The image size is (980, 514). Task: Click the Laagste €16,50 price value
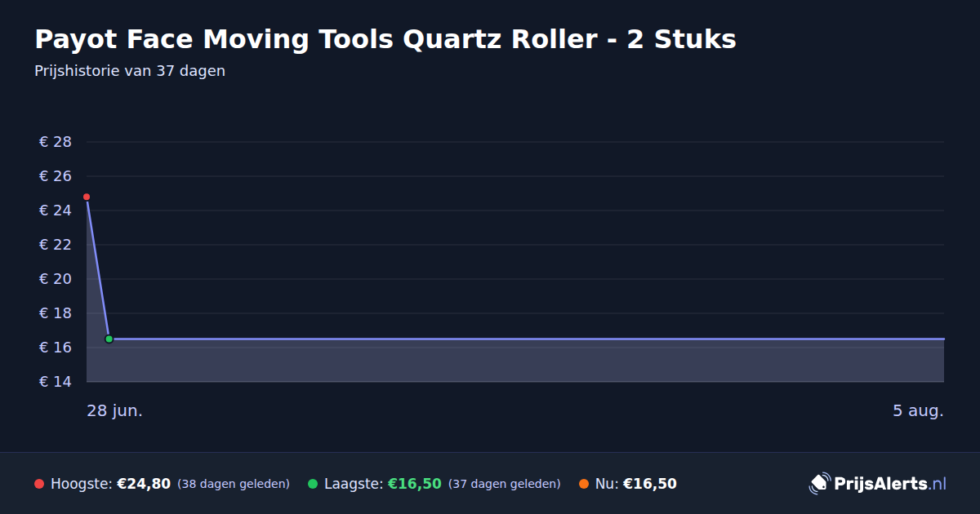tap(415, 484)
